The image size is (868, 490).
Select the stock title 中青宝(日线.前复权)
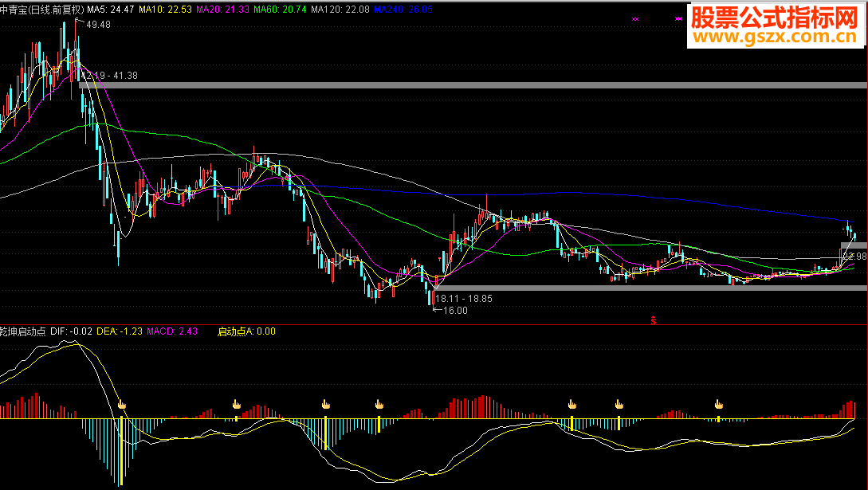point(42,10)
